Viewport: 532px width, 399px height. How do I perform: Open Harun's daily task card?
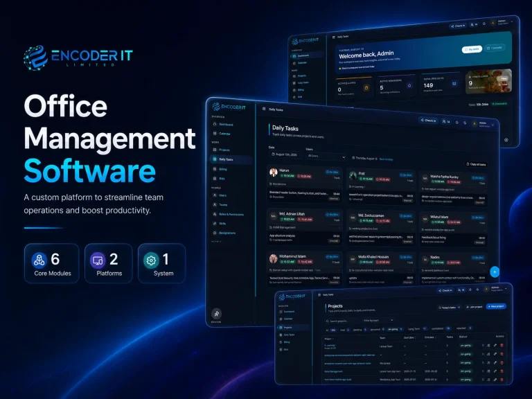[x=304, y=184]
